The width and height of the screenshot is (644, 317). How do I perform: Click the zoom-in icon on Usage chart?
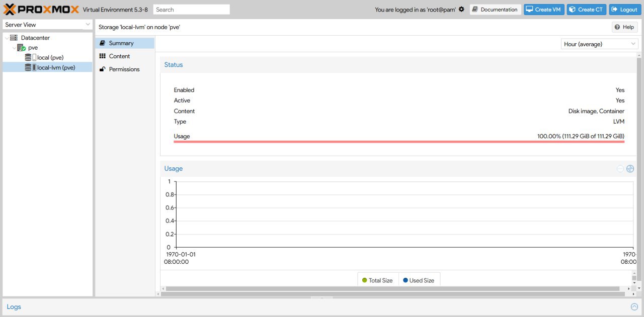click(x=630, y=169)
